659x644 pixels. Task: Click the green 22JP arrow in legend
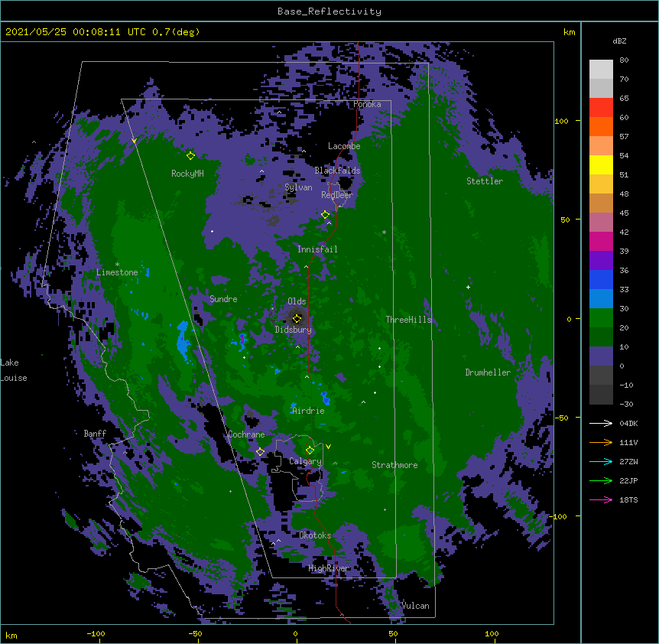pyautogui.click(x=601, y=480)
